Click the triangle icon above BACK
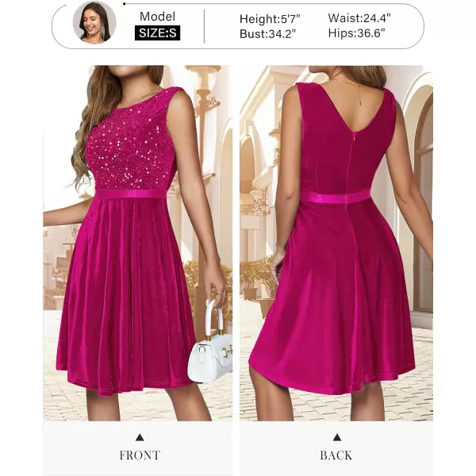This screenshot has width=476, height=476. coord(337,437)
